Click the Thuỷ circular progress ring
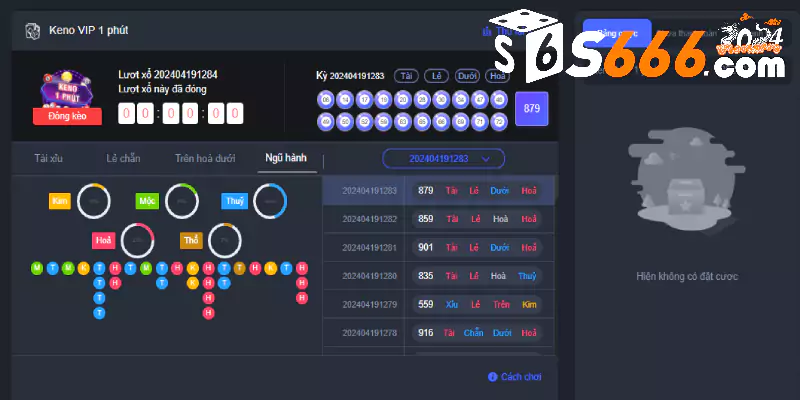This screenshot has height=400, width=800. click(270, 201)
